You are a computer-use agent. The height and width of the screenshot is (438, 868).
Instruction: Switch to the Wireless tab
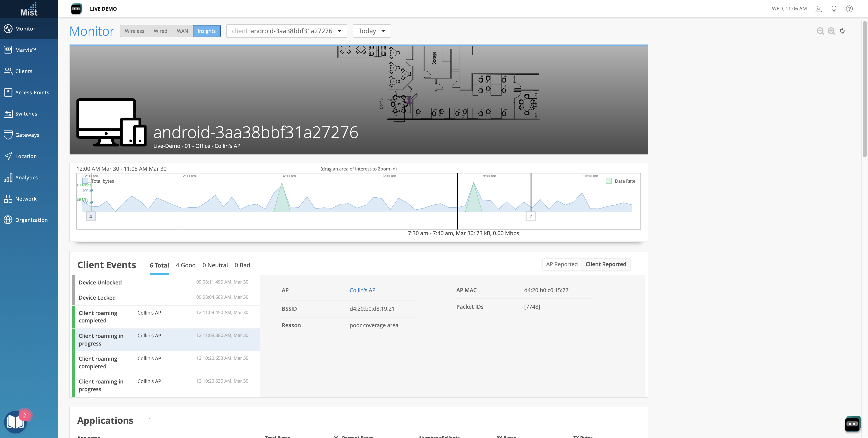pos(134,31)
